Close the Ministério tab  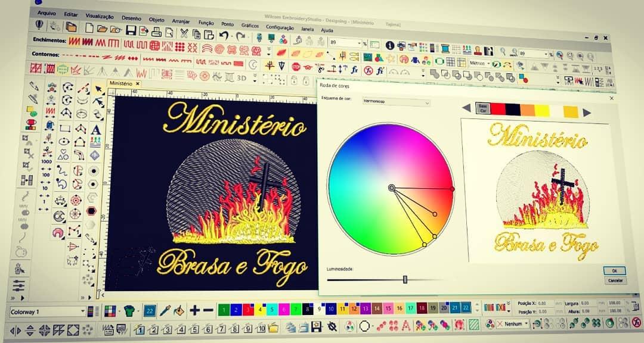click(x=138, y=84)
